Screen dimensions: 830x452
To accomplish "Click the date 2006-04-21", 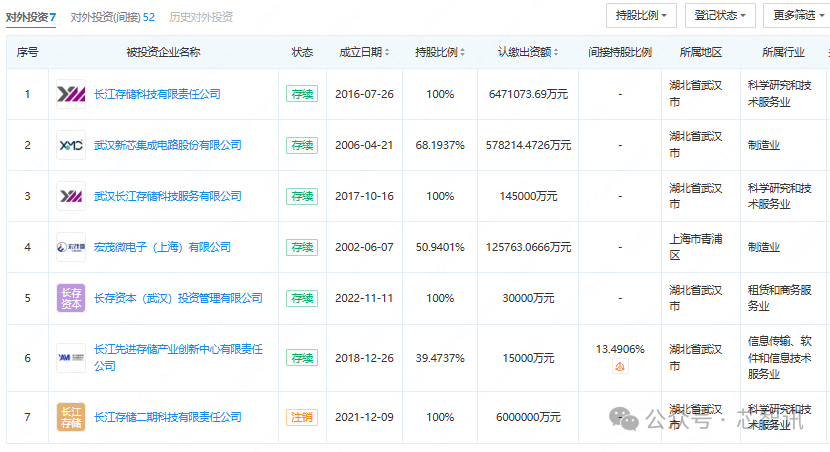I will (x=364, y=145).
